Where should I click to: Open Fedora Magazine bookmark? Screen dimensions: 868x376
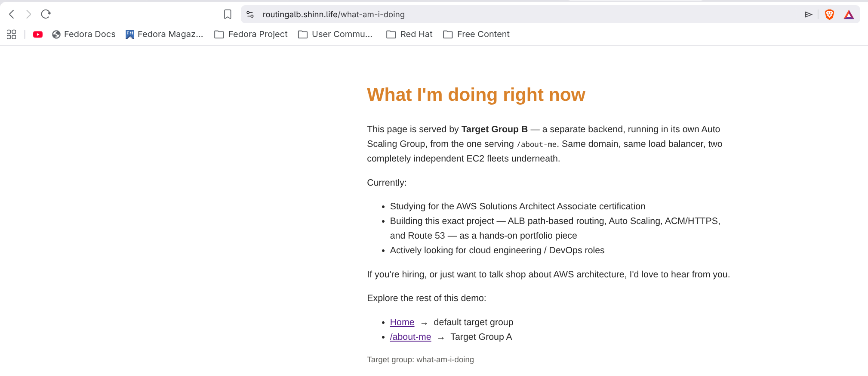tap(164, 34)
